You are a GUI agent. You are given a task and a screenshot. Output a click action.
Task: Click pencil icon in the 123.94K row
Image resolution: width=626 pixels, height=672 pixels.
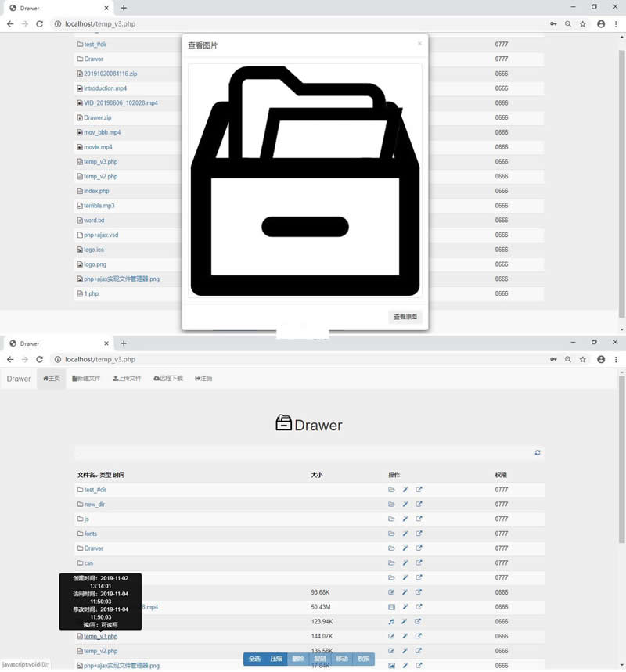[x=405, y=621]
